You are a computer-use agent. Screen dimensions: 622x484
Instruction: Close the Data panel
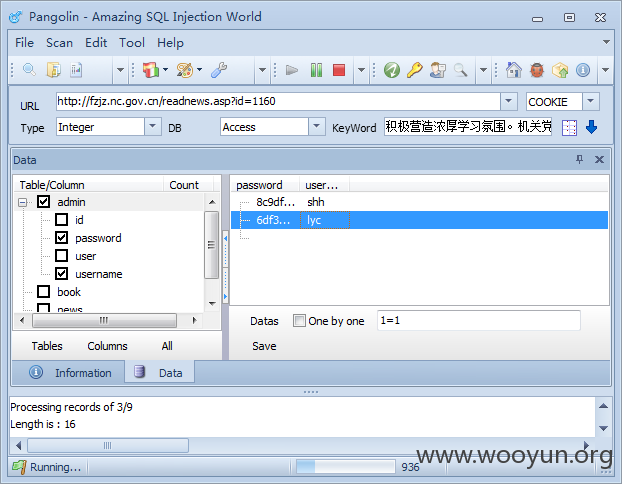pyautogui.click(x=599, y=159)
